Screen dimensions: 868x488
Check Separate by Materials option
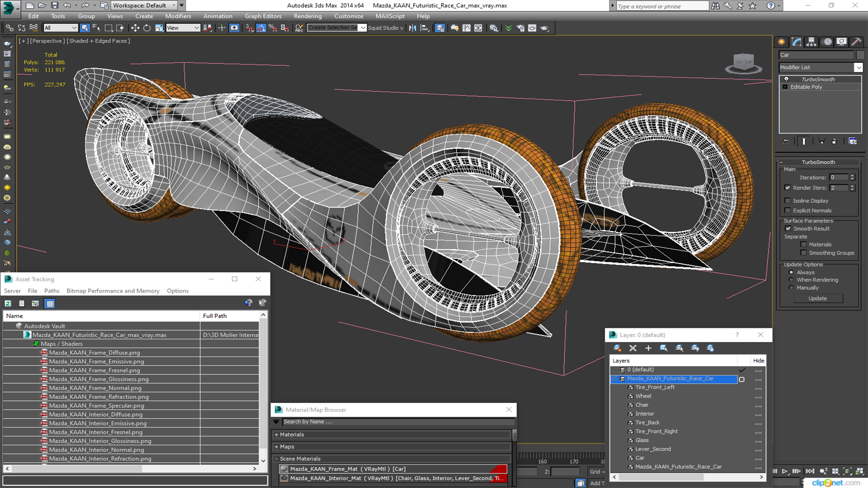pos(803,244)
